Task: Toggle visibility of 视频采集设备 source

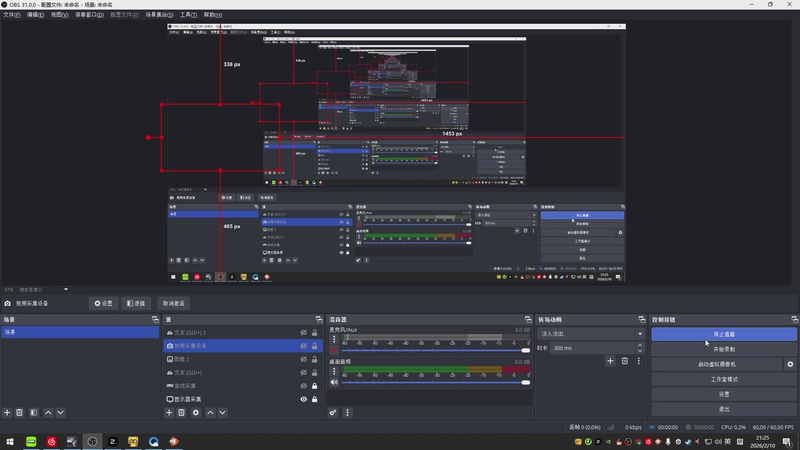Action: click(x=304, y=346)
